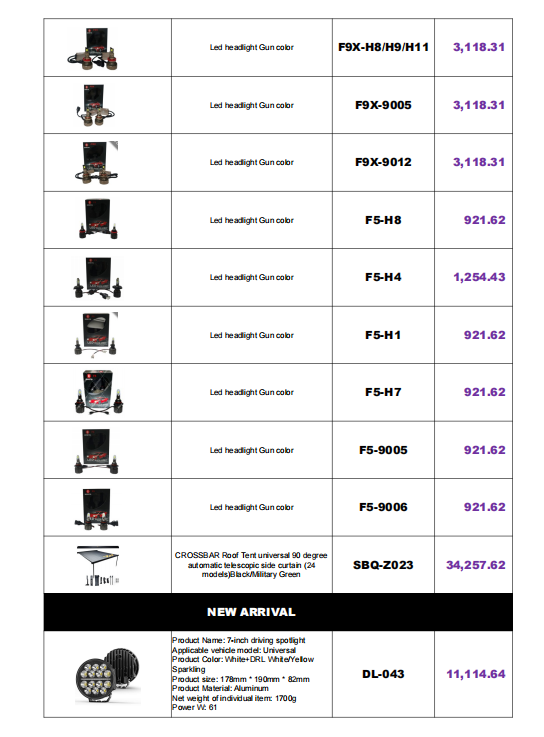Image resolution: width=544 pixels, height=737 pixels.
Task: Click the F9X-H8/H9/H11 headlight product image
Action: (x=93, y=49)
